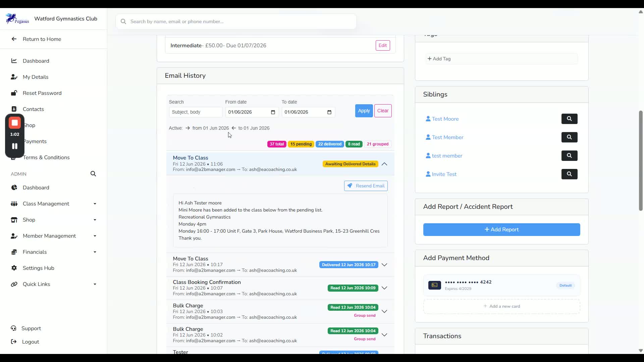Expand the Class Booking Confirmation email
The width and height of the screenshot is (644, 362).
tap(384, 288)
